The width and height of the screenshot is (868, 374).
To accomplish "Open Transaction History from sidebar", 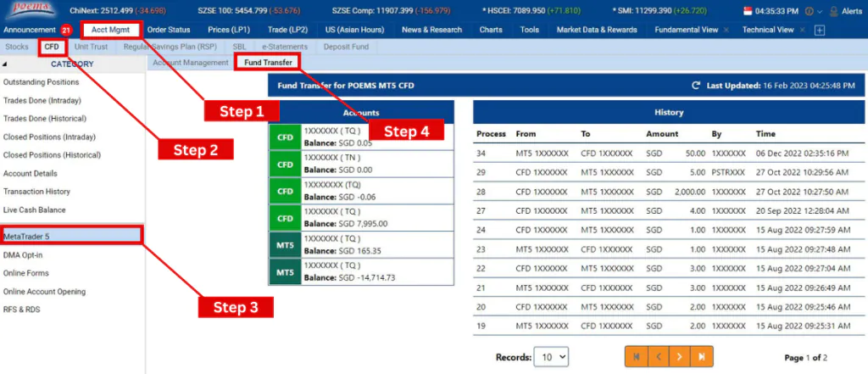I will point(36,192).
